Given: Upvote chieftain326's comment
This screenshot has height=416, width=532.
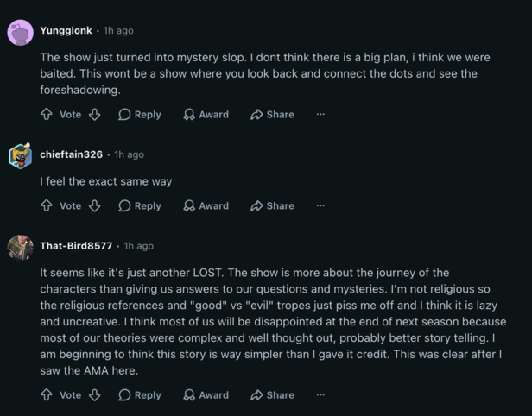Looking at the screenshot, I should (47, 205).
